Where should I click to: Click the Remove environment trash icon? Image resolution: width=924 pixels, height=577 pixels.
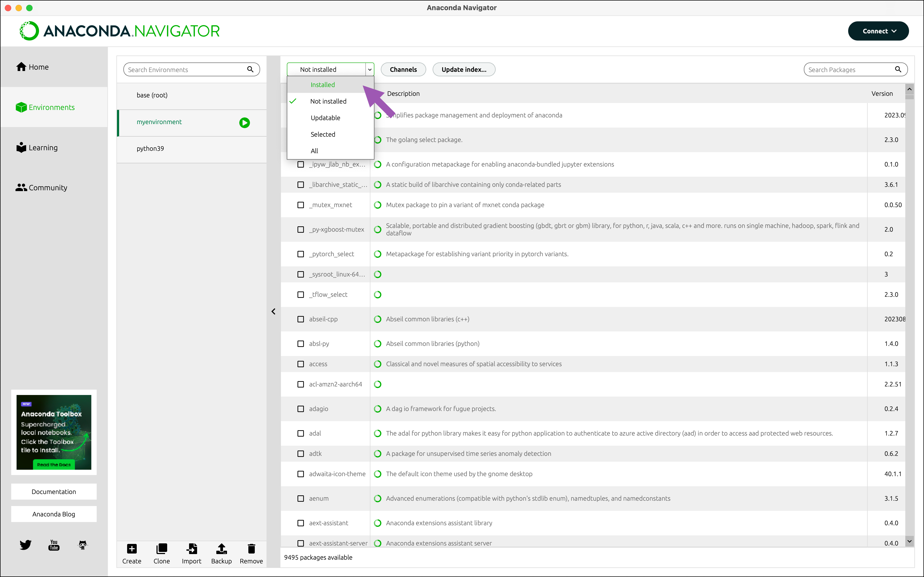pyautogui.click(x=251, y=549)
